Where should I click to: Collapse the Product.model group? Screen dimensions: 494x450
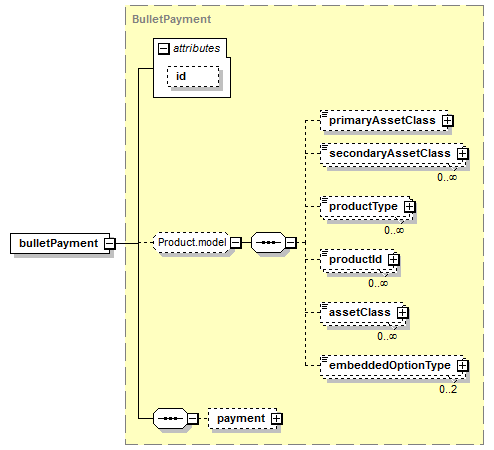tap(236, 243)
